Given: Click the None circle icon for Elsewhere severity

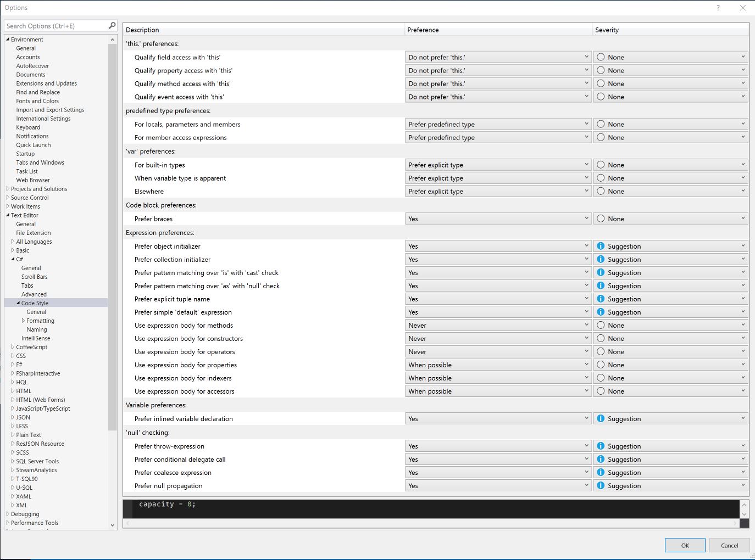Looking at the screenshot, I should pos(601,192).
